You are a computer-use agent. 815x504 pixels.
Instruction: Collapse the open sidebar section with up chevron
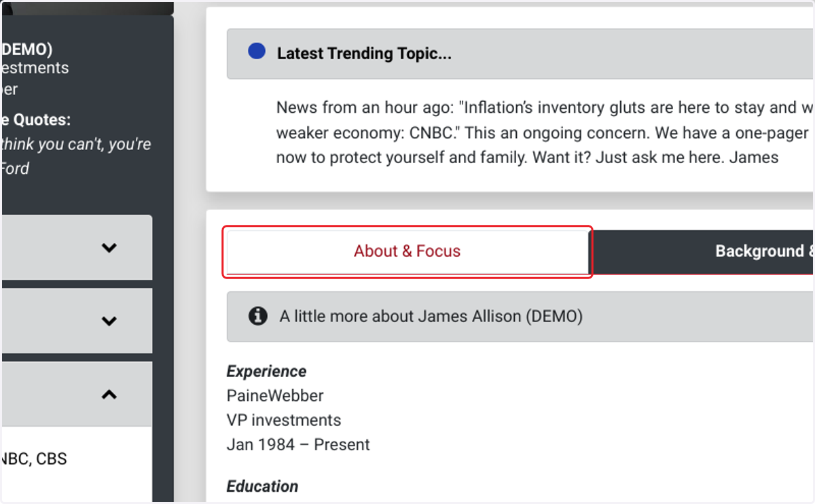(109, 394)
